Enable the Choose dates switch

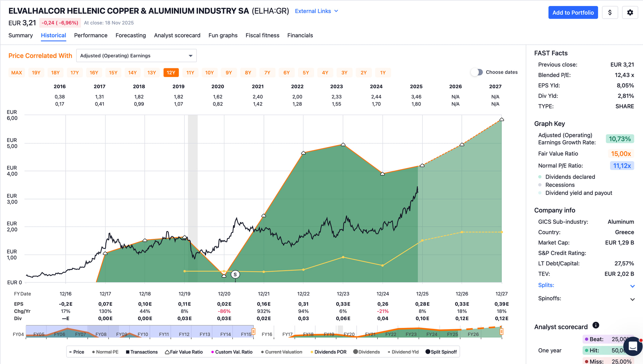point(477,72)
